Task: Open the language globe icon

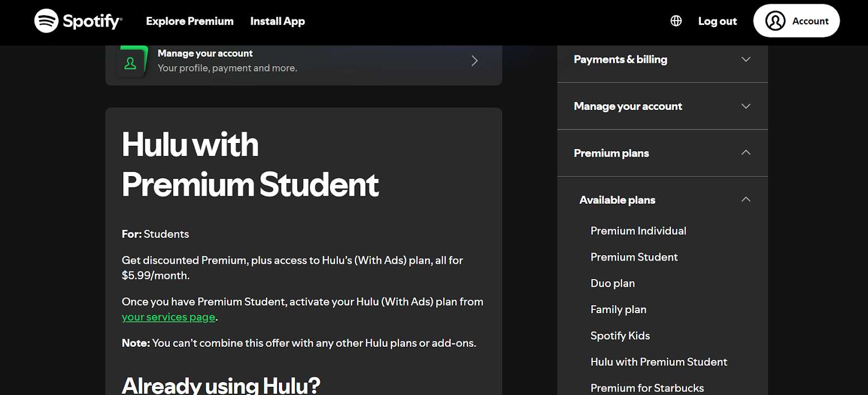Action: click(676, 21)
